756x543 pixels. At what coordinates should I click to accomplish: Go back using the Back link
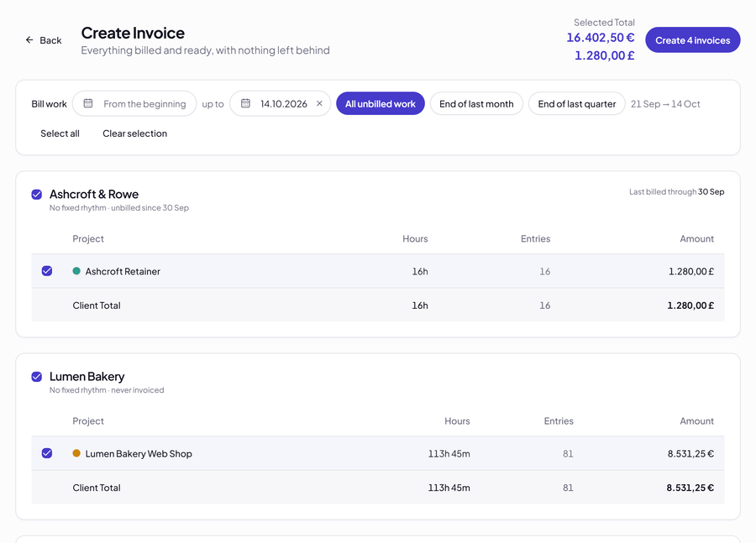point(44,40)
